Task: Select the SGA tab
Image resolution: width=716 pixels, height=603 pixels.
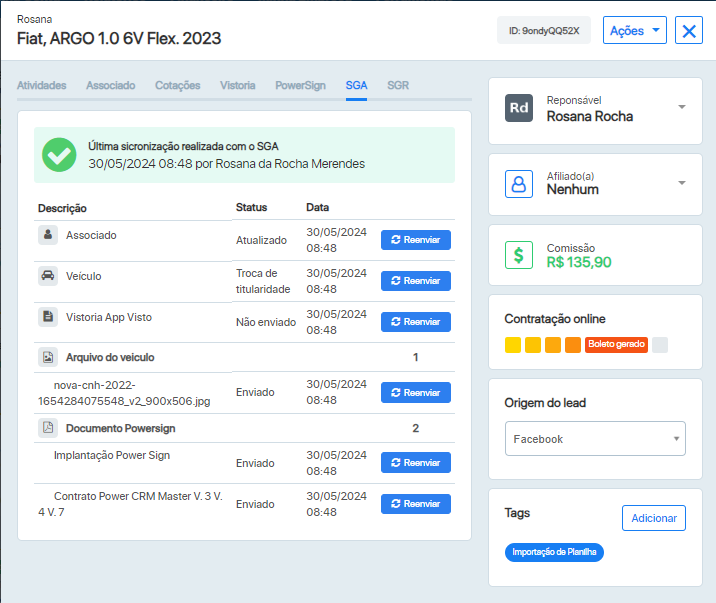Action: click(356, 85)
